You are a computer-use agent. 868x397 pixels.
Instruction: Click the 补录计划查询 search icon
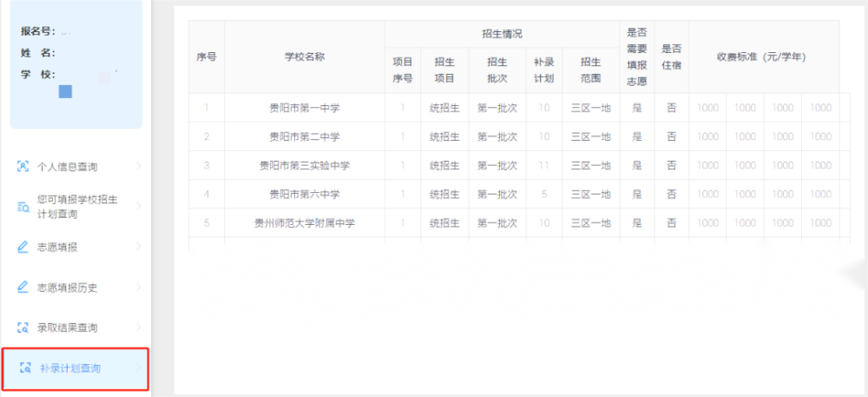coord(25,368)
